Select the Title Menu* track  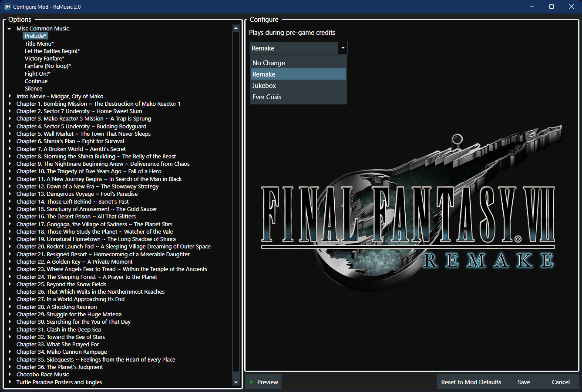(39, 44)
